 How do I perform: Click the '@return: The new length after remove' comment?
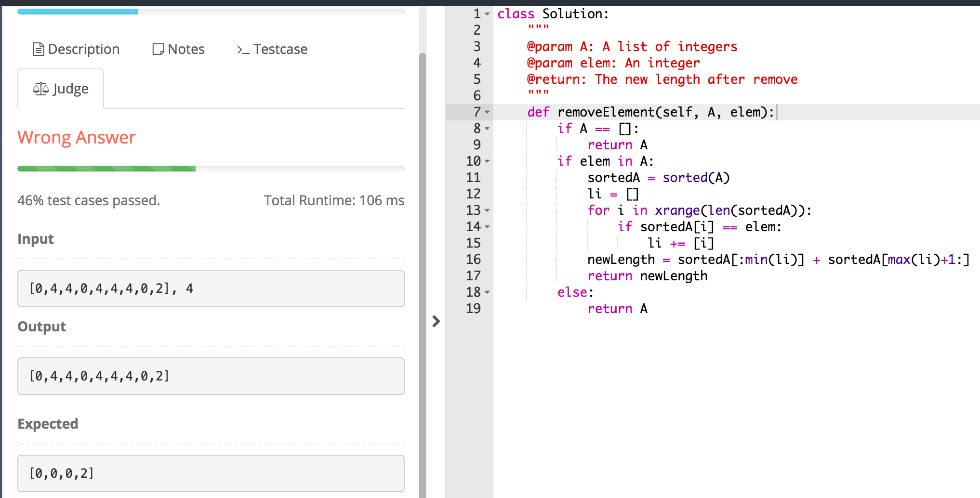[x=662, y=79]
